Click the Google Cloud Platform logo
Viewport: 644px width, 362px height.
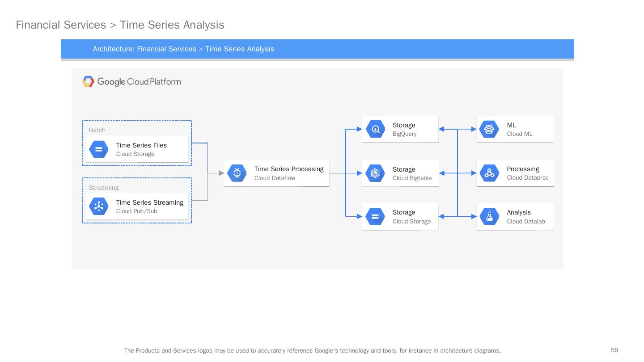point(132,82)
